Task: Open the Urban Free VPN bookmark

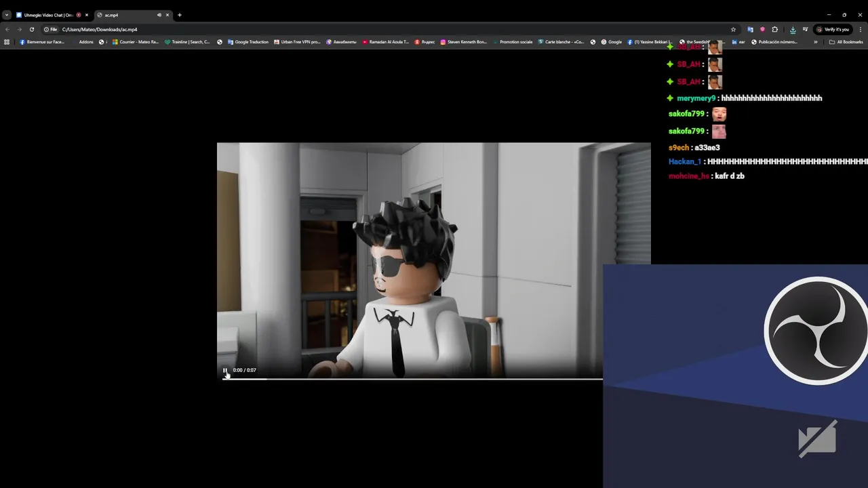Action: pos(297,42)
